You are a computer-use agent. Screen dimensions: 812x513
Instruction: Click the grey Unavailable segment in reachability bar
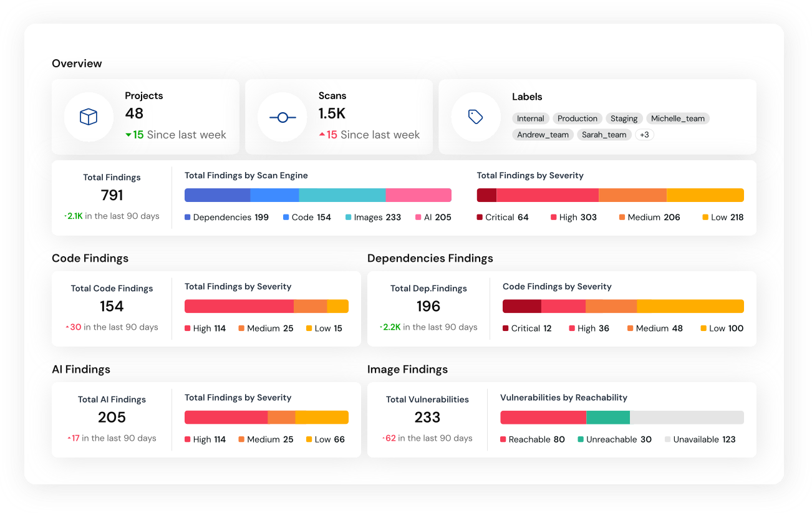(687, 418)
